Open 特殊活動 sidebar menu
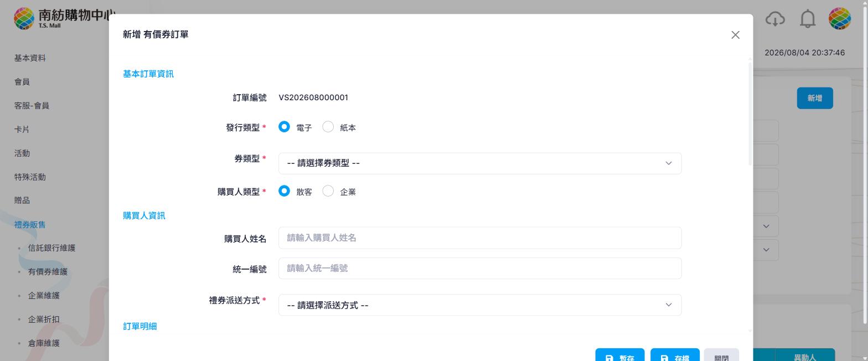 [x=30, y=177]
